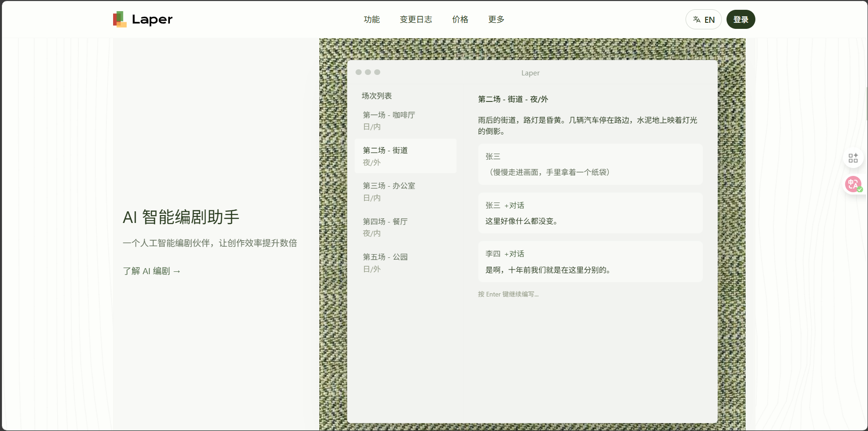This screenshot has width=868, height=431.
Task: Click the Laper logo icon
Action: tap(120, 19)
